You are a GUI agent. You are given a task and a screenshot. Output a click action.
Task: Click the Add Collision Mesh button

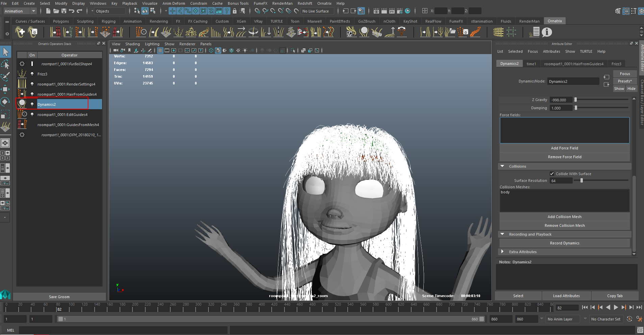point(564,217)
